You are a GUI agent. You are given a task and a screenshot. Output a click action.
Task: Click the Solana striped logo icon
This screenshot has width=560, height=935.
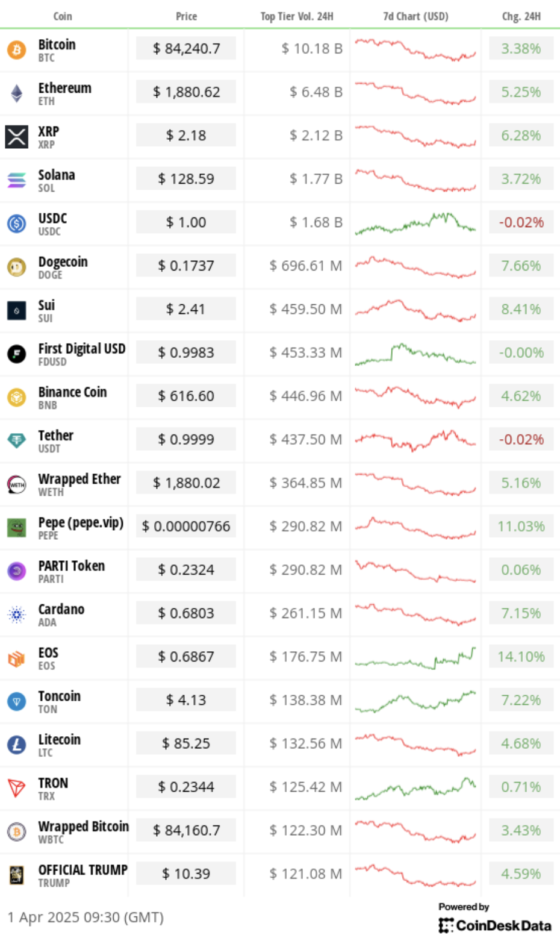coord(16,180)
